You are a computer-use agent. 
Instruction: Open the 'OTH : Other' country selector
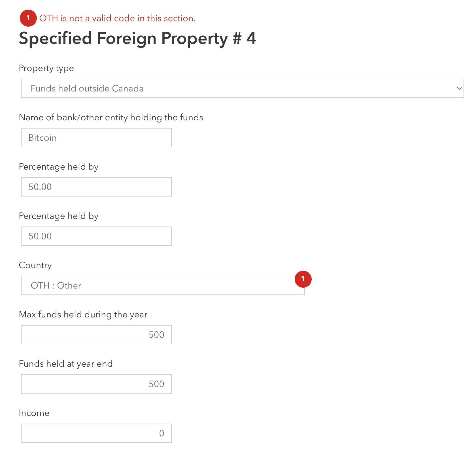click(163, 285)
